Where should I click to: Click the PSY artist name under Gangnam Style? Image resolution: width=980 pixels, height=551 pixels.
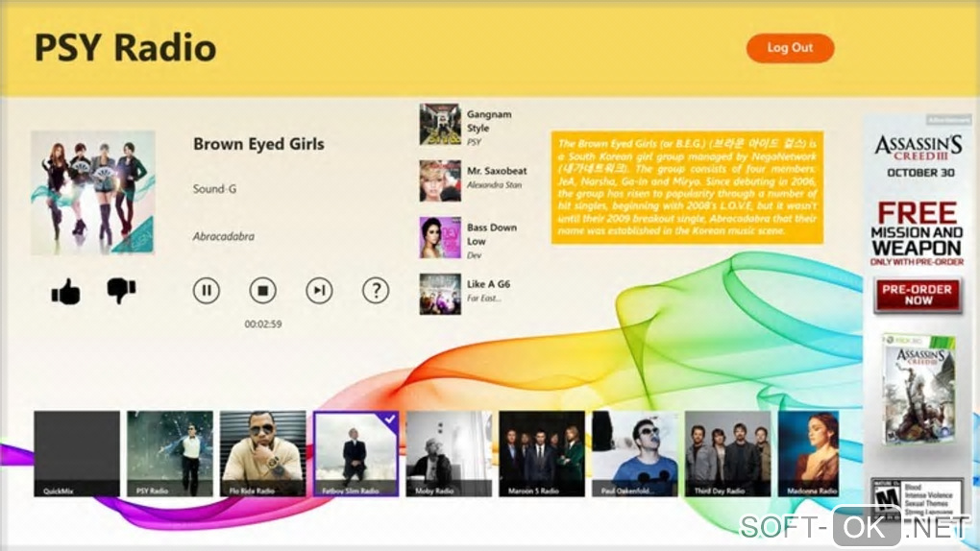click(x=475, y=142)
